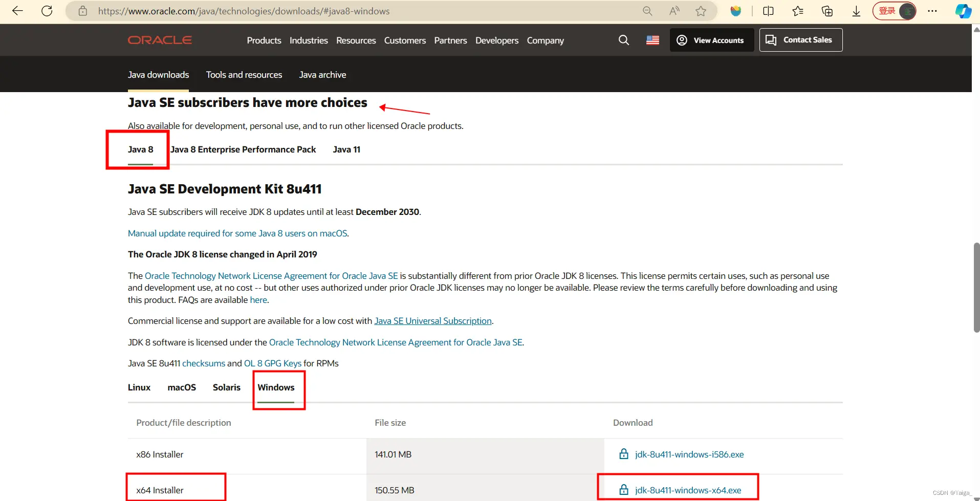Image resolution: width=980 pixels, height=501 pixels.
Task: Open the Copilot sidebar icon
Action: (963, 11)
